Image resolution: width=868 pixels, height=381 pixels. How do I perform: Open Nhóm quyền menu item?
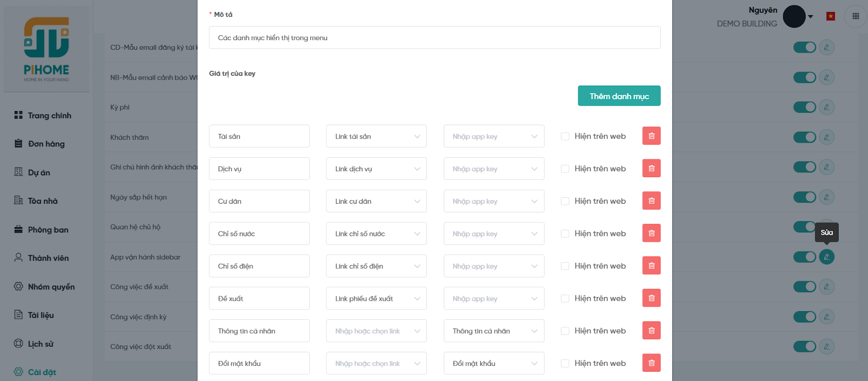51,287
